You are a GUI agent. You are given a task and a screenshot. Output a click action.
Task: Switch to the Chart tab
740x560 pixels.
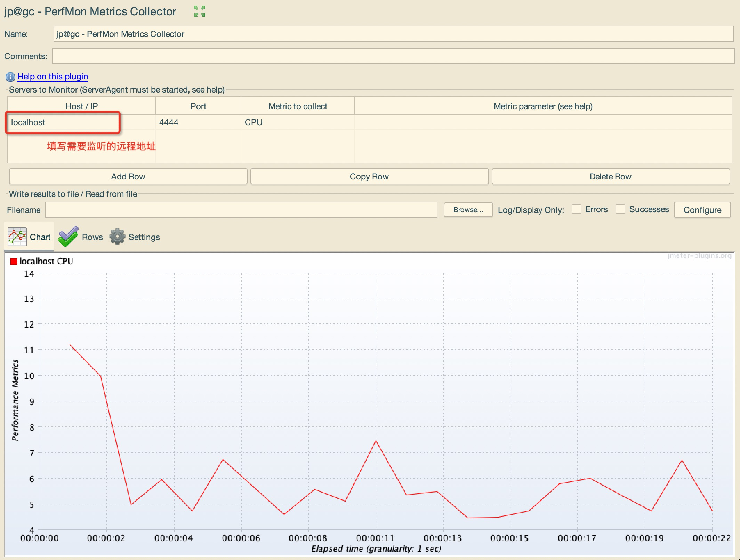tap(29, 237)
